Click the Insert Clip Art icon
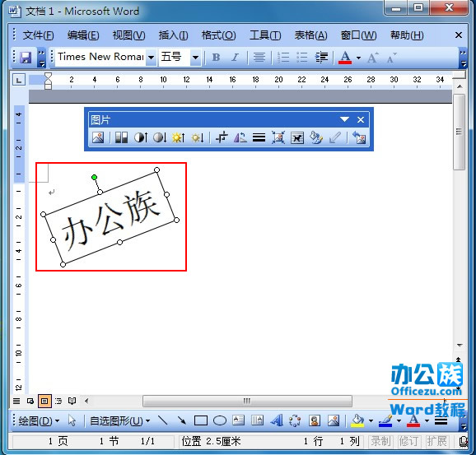This screenshot has width=476, height=455. click(315, 420)
